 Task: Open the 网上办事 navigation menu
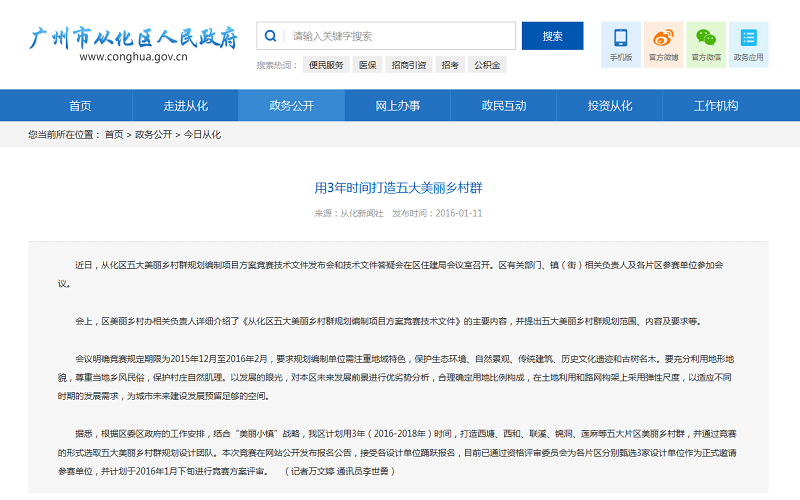click(x=398, y=105)
